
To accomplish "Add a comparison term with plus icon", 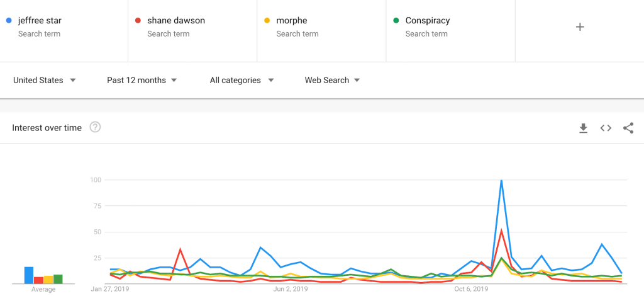I will click(x=580, y=27).
